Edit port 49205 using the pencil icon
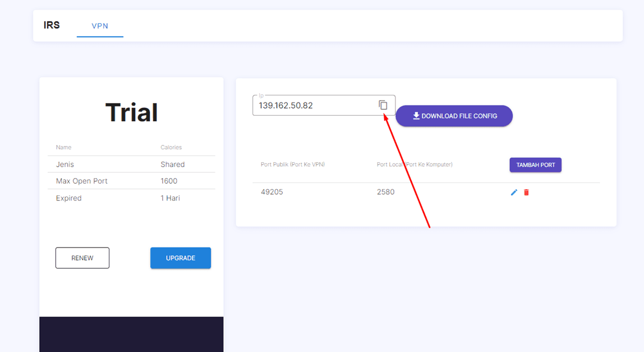644x352 pixels. pos(514,193)
